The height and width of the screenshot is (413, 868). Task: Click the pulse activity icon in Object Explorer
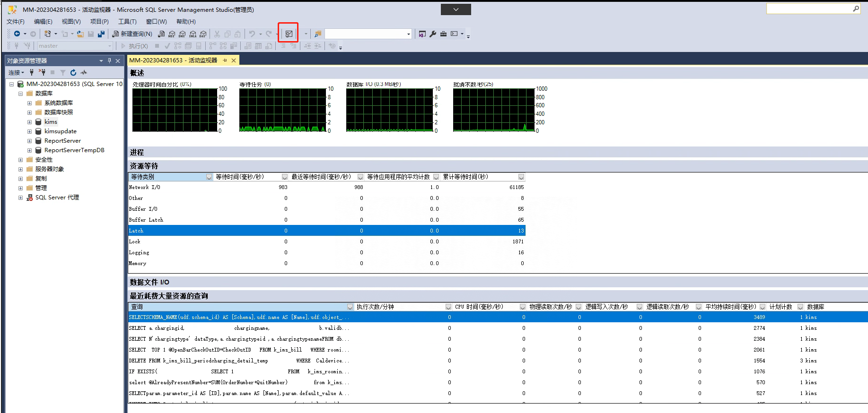[84, 72]
